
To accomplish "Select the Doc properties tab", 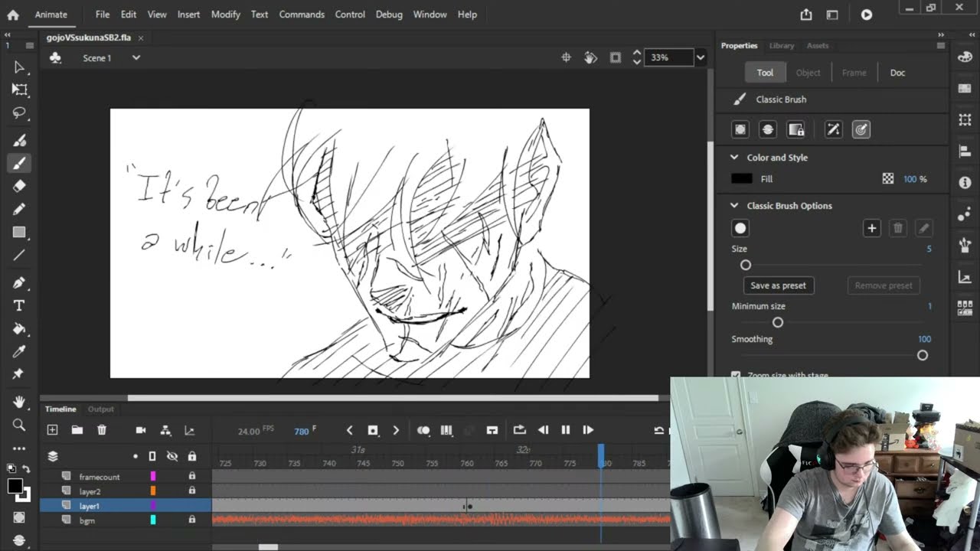I will click(897, 73).
